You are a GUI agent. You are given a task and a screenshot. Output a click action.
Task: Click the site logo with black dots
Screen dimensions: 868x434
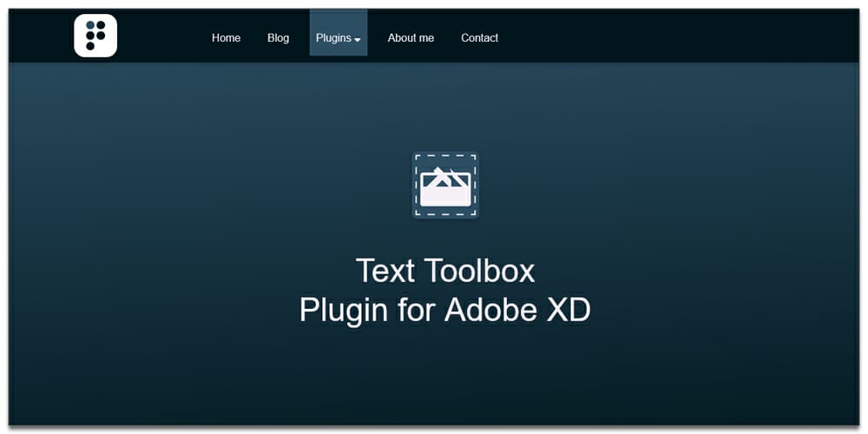tap(95, 36)
